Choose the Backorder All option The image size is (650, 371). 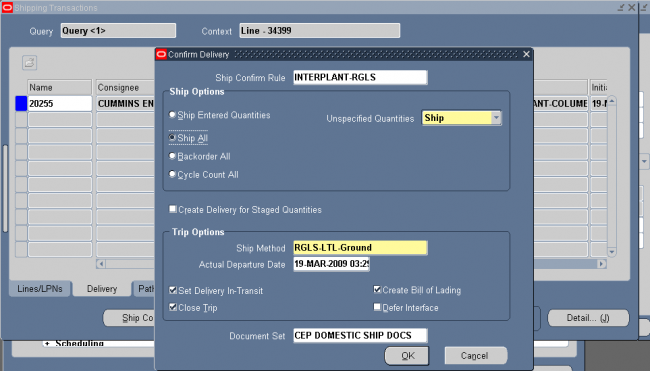pyautogui.click(x=172, y=156)
